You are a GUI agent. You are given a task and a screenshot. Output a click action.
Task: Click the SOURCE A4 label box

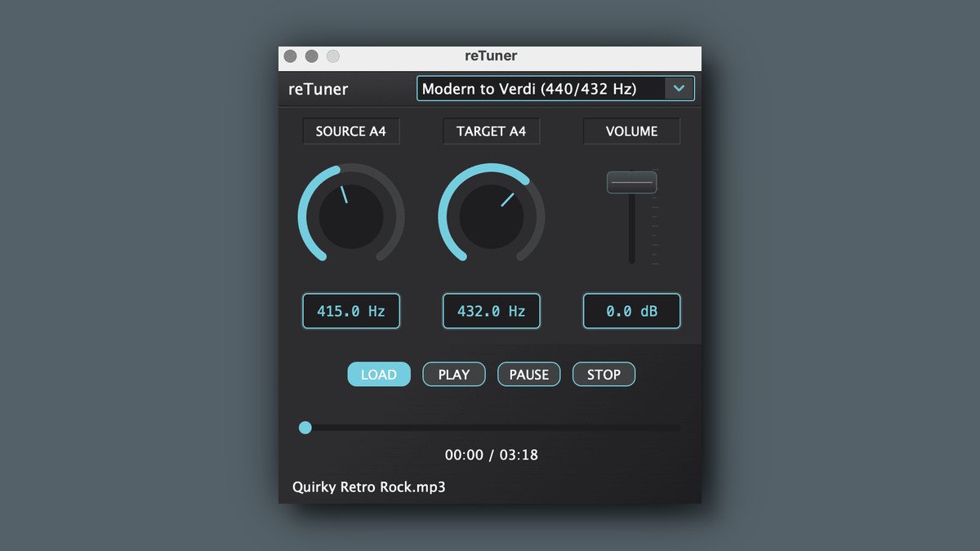351,131
